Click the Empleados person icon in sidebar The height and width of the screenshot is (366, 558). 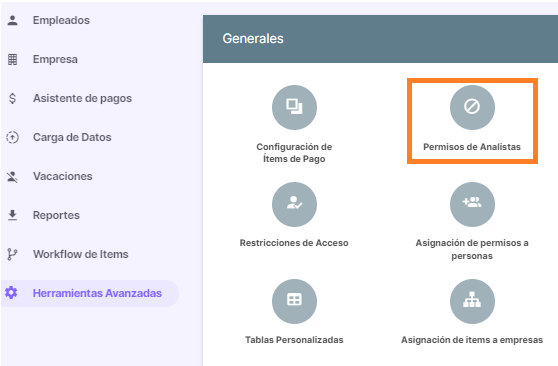(12, 20)
